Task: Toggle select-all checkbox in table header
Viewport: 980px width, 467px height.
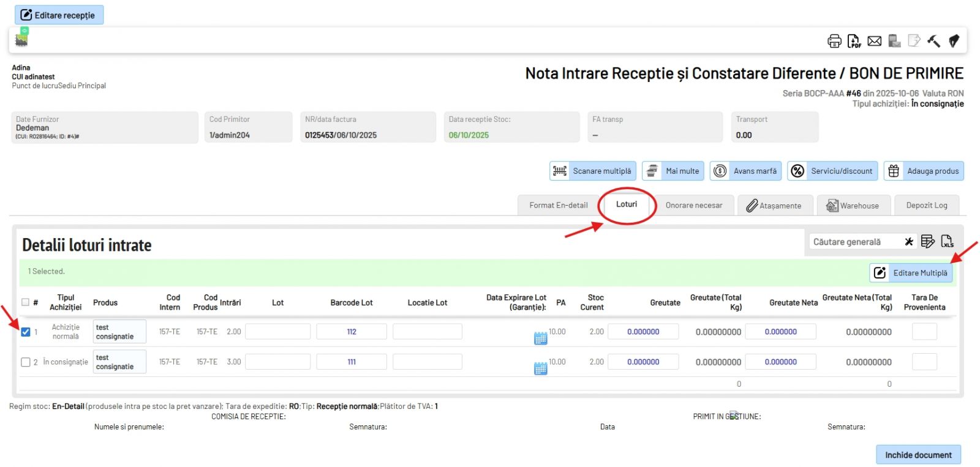Action: (x=25, y=302)
